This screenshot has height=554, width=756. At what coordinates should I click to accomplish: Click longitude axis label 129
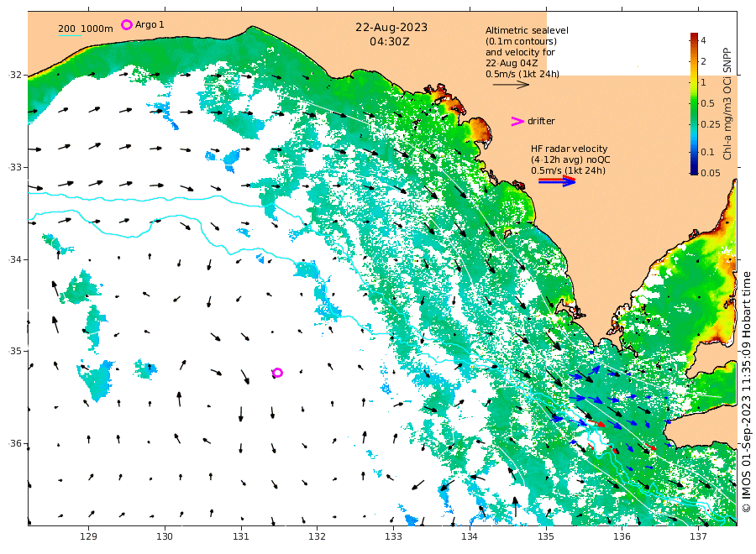click(89, 536)
